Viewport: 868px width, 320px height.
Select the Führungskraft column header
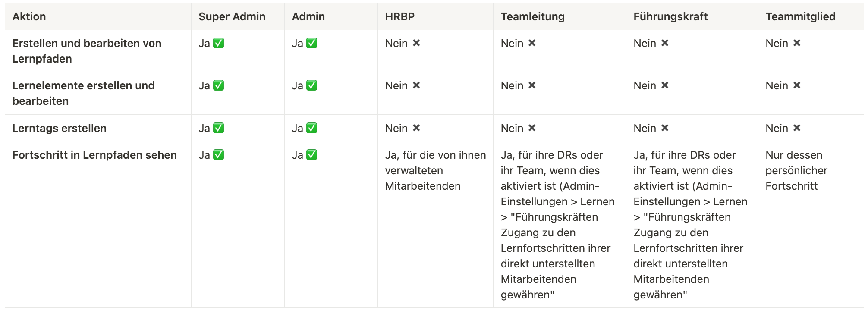[670, 16]
